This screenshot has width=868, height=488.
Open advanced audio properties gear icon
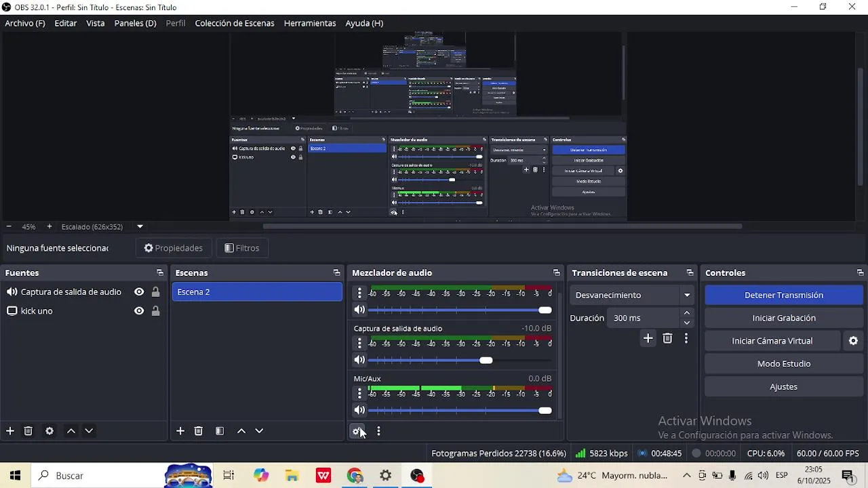click(357, 431)
